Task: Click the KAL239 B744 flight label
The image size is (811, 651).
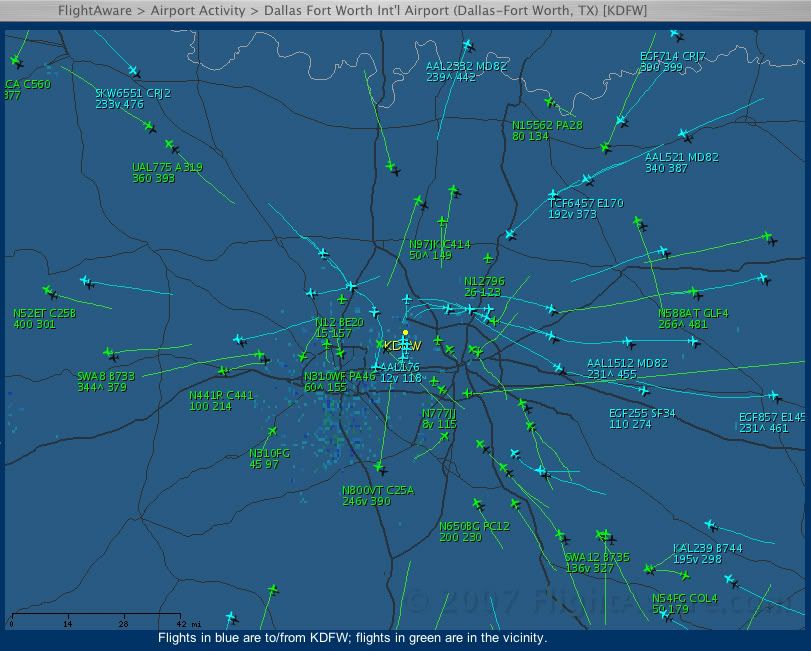Action: pos(708,553)
